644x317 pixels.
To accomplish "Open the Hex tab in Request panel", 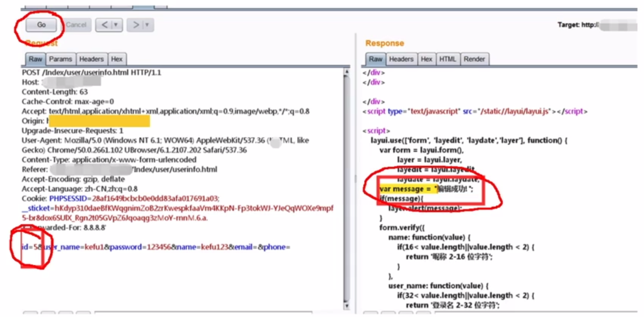I will point(117,59).
